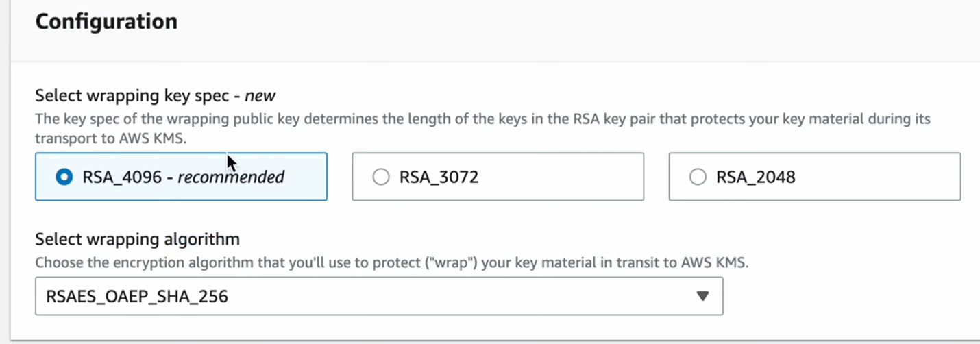Screen dimensions: 980x344
Task: Click the RSA_3072 option label text
Action: [439, 177]
